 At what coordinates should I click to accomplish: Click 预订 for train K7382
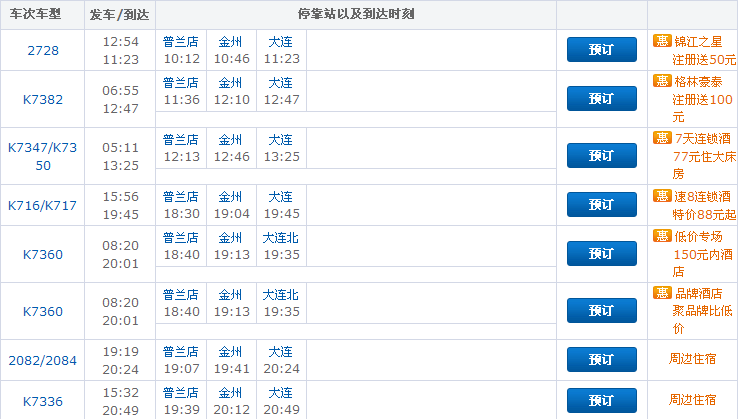601,99
